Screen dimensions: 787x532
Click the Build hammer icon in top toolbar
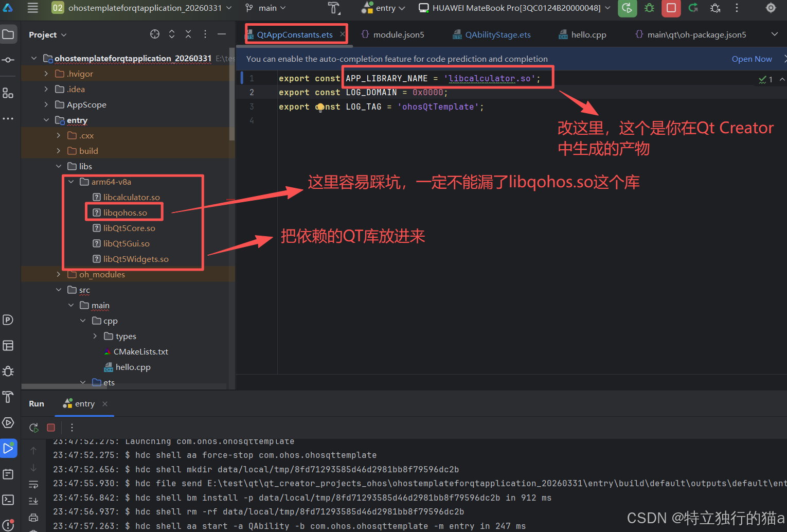334,8
